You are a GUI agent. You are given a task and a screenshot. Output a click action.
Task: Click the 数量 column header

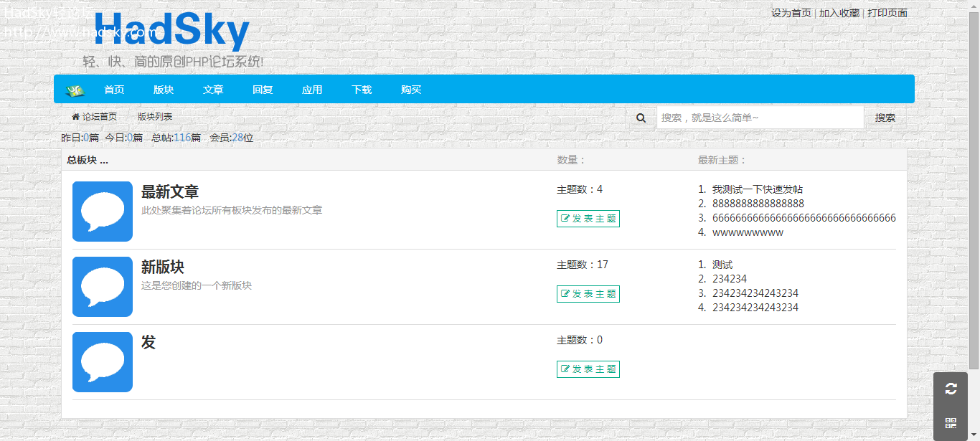click(x=571, y=160)
